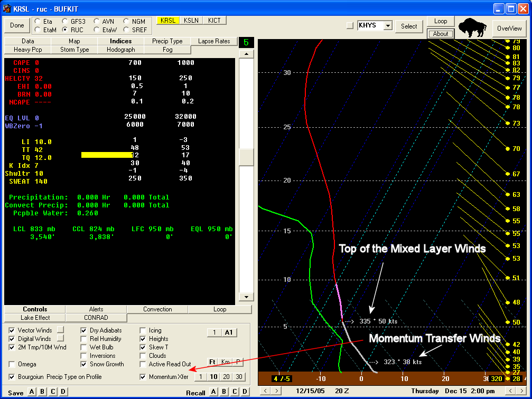Screen dimensions: 532x399
Task: Toggle the checkbox left of KHYS
Action: coord(350,25)
